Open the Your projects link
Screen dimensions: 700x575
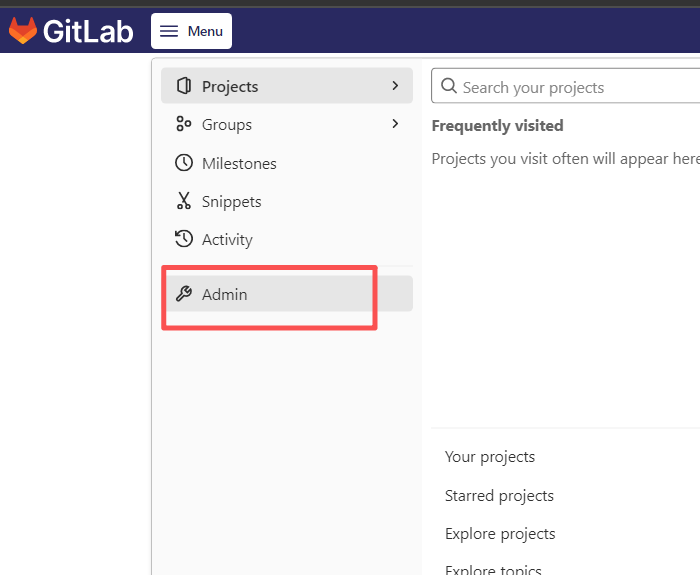tap(490, 457)
